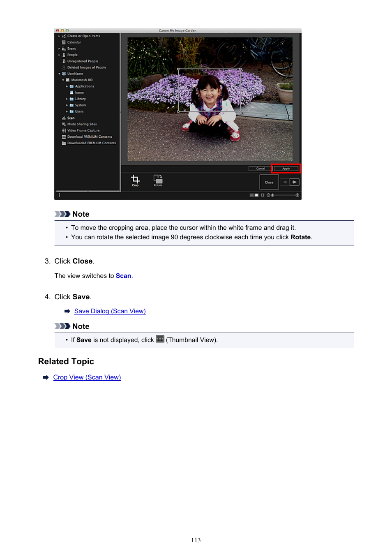This screenshot has height=555, width=392.
Task: Click the Scan scanner icon in sidebar
Action: pyautogui.click(x=64, y=118)
